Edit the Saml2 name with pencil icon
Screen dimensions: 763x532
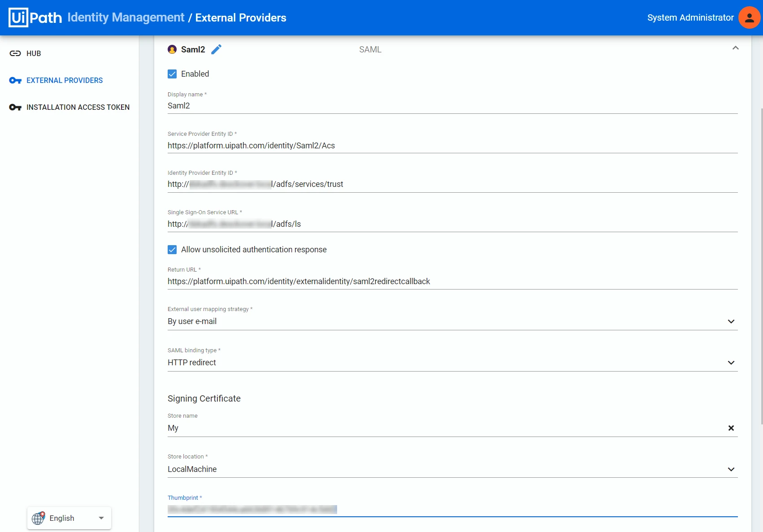pos(217,49)
